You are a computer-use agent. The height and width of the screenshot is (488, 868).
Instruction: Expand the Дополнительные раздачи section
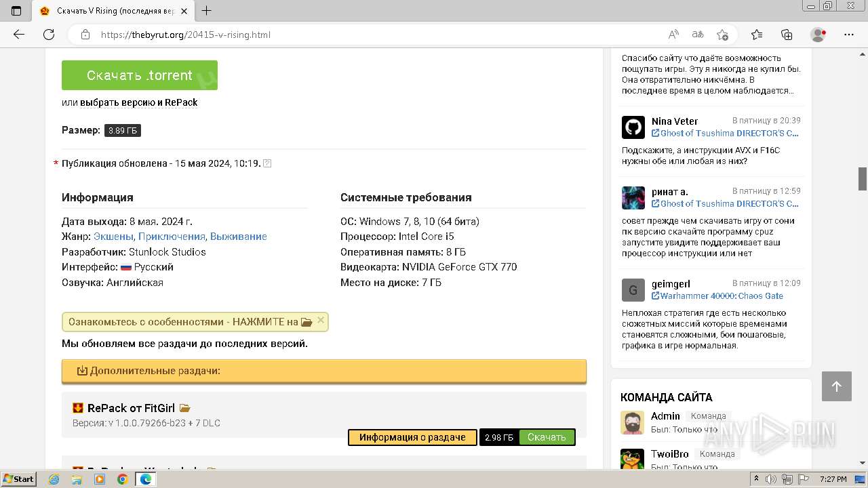tap(324, 371)
